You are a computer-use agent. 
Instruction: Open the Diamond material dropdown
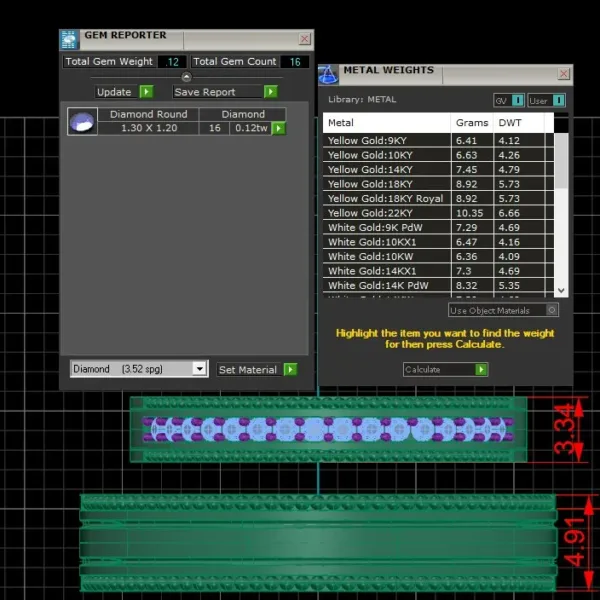(199, 369)
